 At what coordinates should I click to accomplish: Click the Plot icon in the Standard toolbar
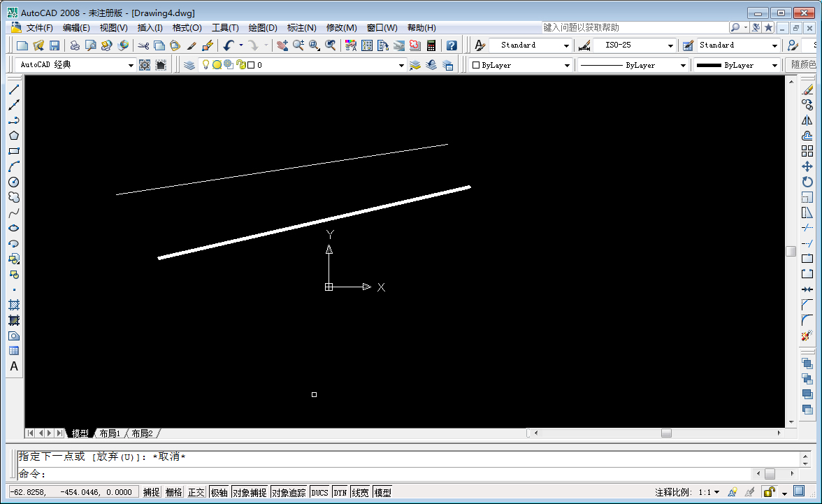click(73, 46)
